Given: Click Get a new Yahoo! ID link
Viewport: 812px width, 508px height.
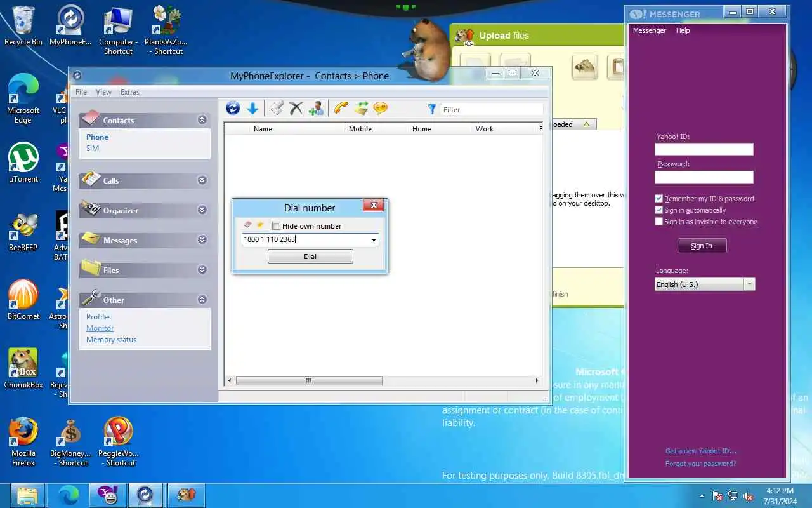Looking at the screenshot, I should pyautogui.click(x=700, y=451).
